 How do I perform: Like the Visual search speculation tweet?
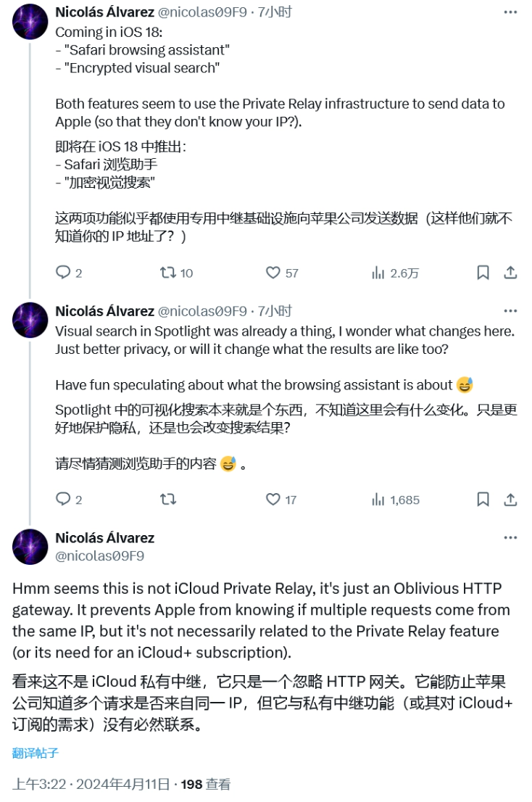point(272,500)
